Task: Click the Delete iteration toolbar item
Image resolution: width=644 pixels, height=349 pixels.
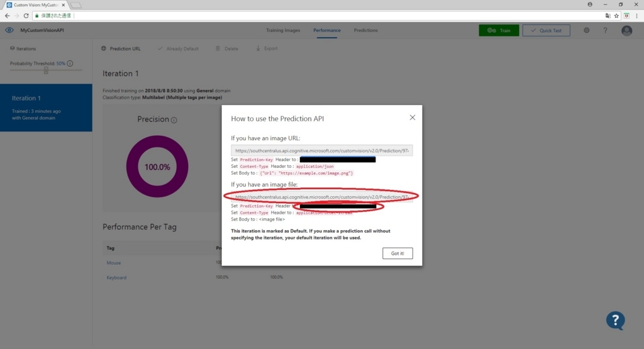Action: pos(226,48)
